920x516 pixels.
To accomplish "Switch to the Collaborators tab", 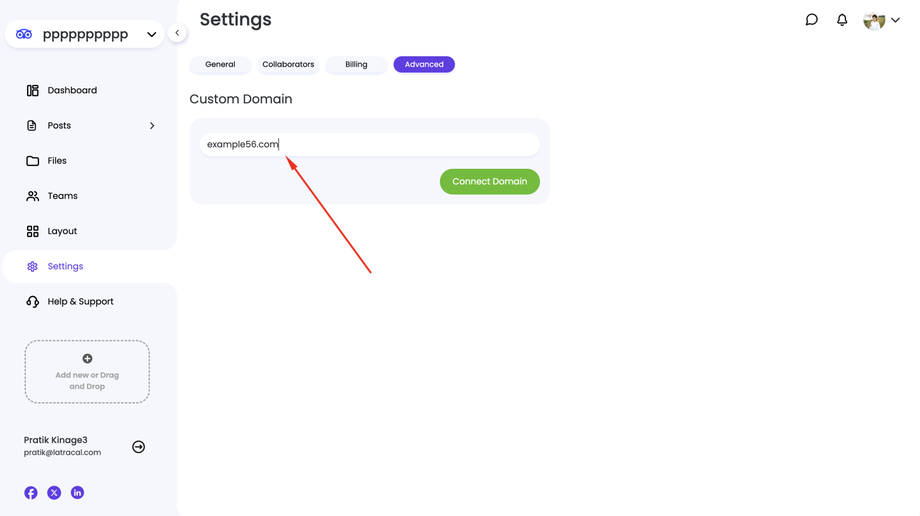I will pyautogui.click(x=288, y=65).
